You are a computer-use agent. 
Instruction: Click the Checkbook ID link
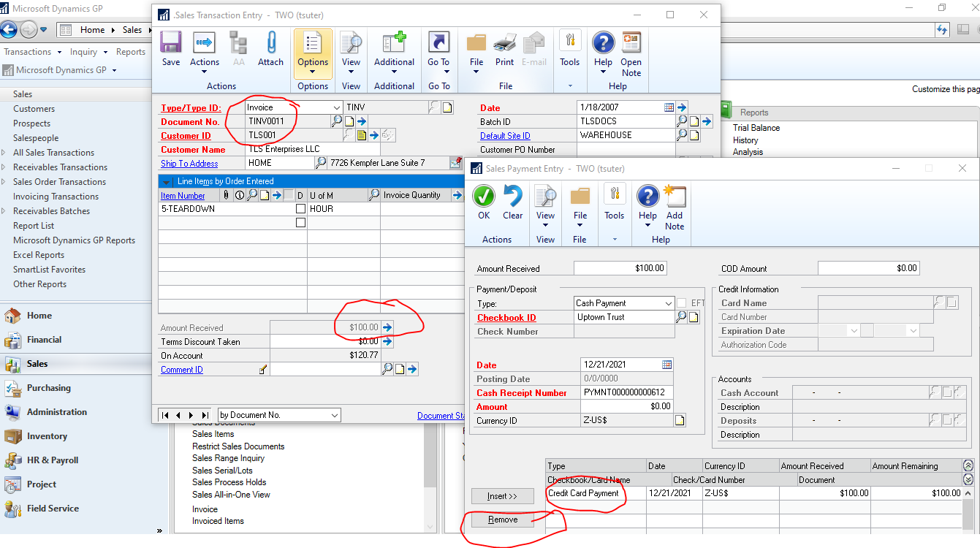506,318
